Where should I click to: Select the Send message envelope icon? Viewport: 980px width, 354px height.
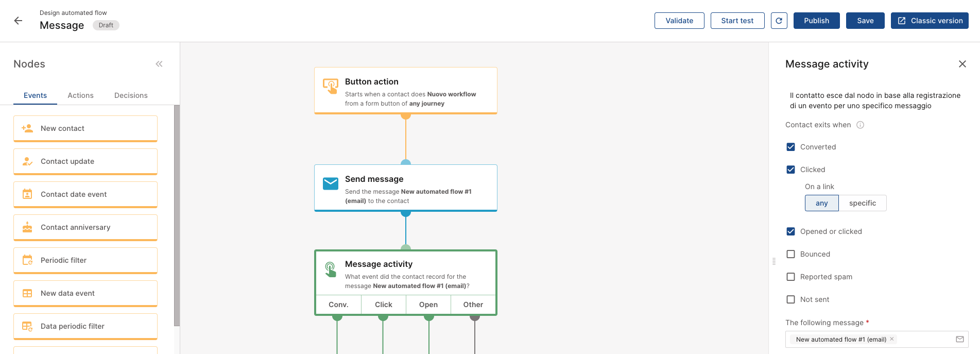tap(330, 183)
